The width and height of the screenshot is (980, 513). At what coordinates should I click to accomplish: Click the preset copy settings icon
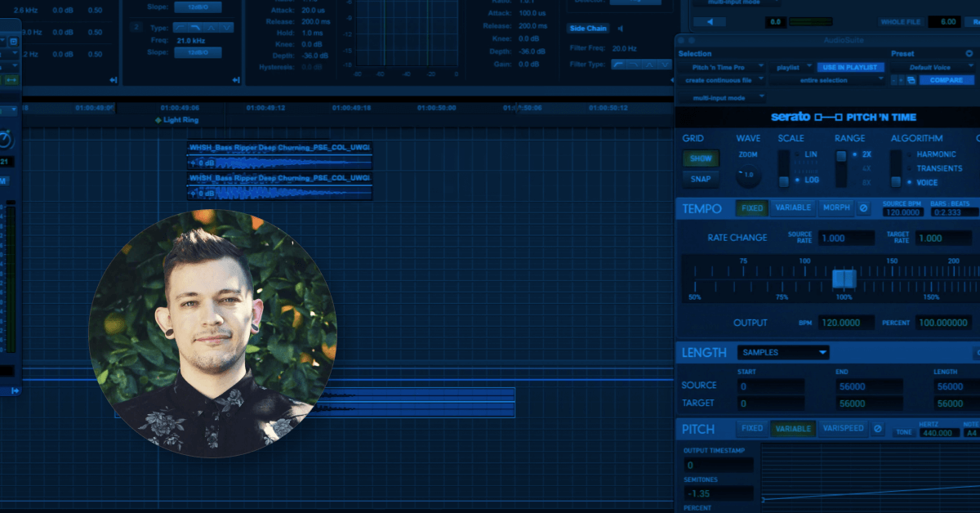coord(911,80)
